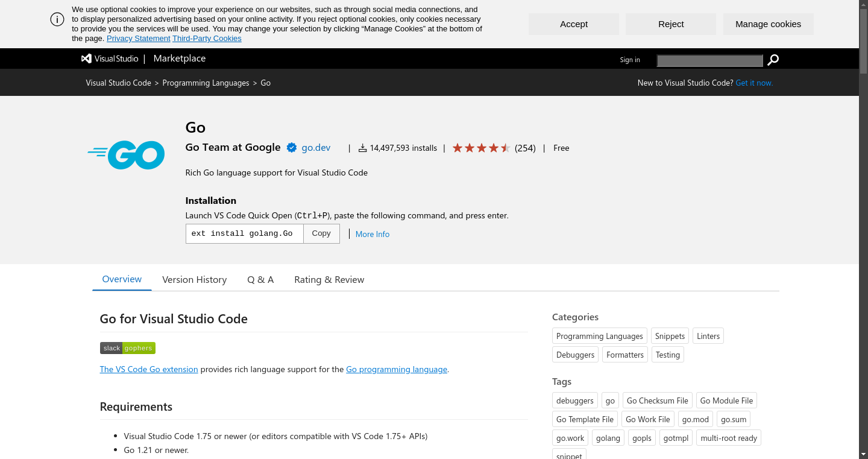This screenshot has height=459, width=868.
Task: Select the Snippets category
Action: pos(670,336)
